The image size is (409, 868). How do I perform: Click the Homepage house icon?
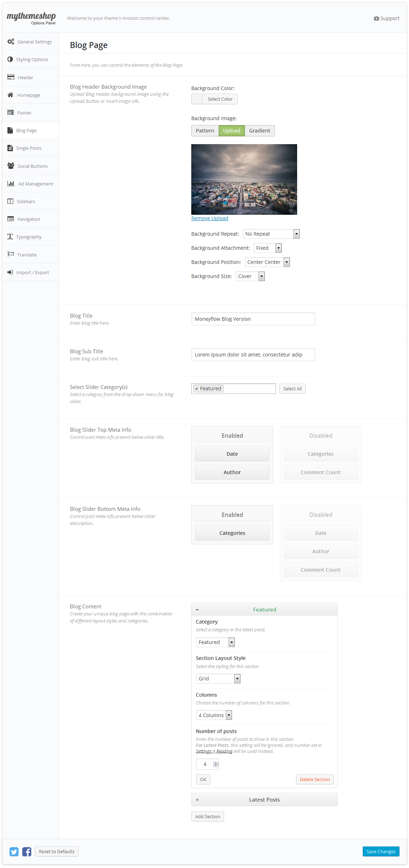[11, 95]
